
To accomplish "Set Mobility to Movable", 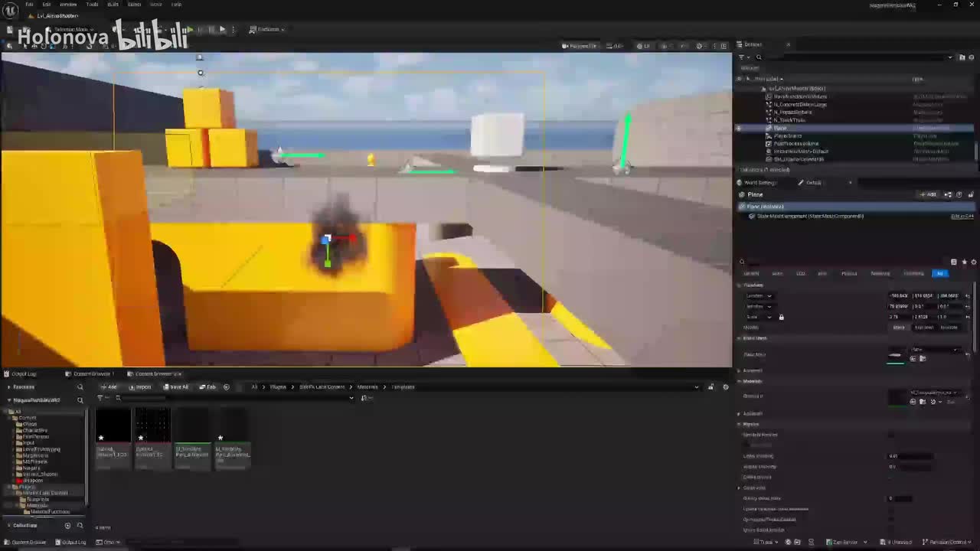I will (x=949, y=328).
